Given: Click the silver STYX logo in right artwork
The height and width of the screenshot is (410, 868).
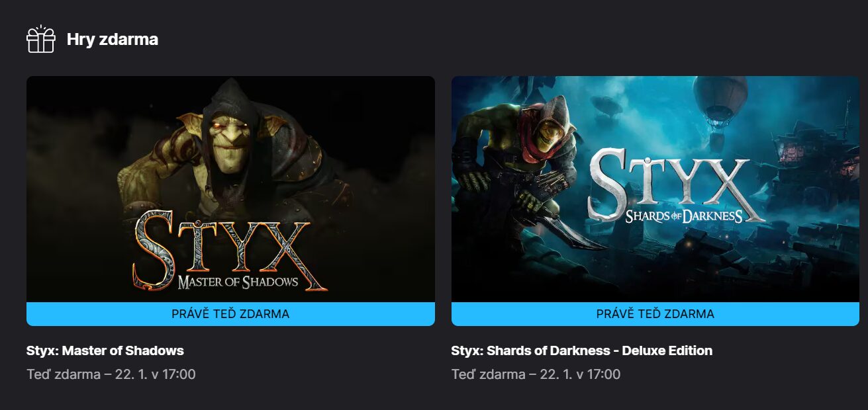Looking at the screenshot, I should 675,184.
